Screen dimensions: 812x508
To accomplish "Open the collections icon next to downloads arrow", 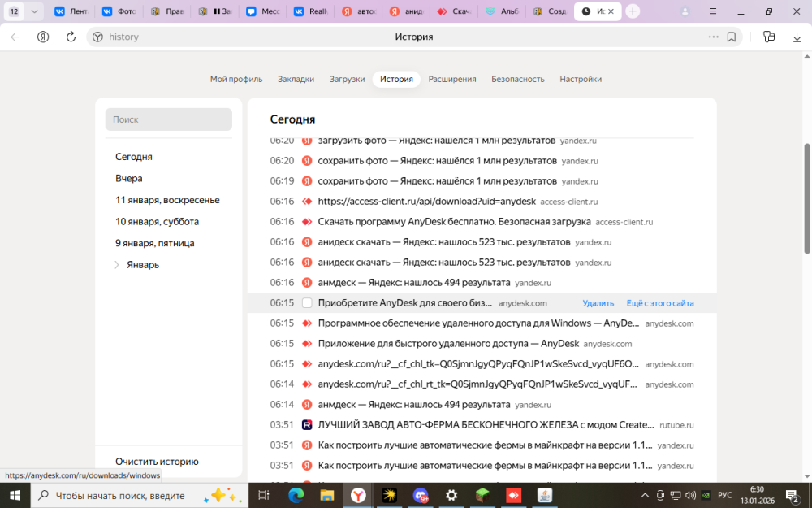I will [769, 37].
